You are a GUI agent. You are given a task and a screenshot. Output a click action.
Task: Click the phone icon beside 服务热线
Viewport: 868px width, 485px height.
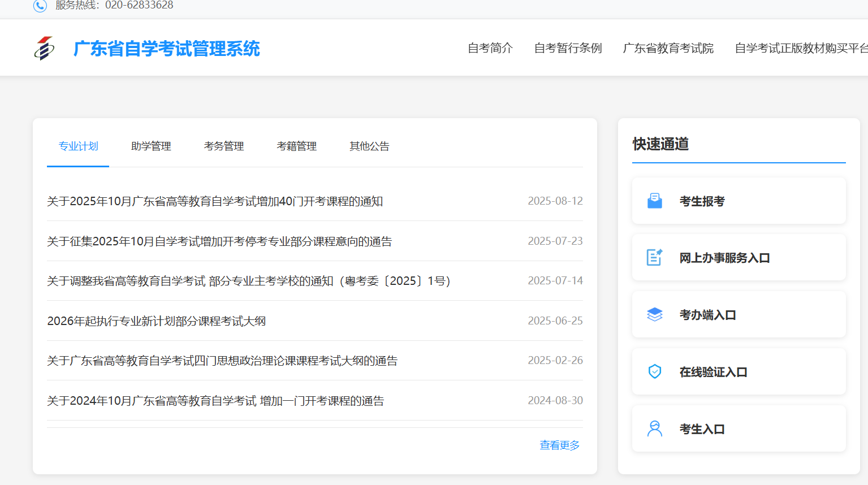pos(40,6)
